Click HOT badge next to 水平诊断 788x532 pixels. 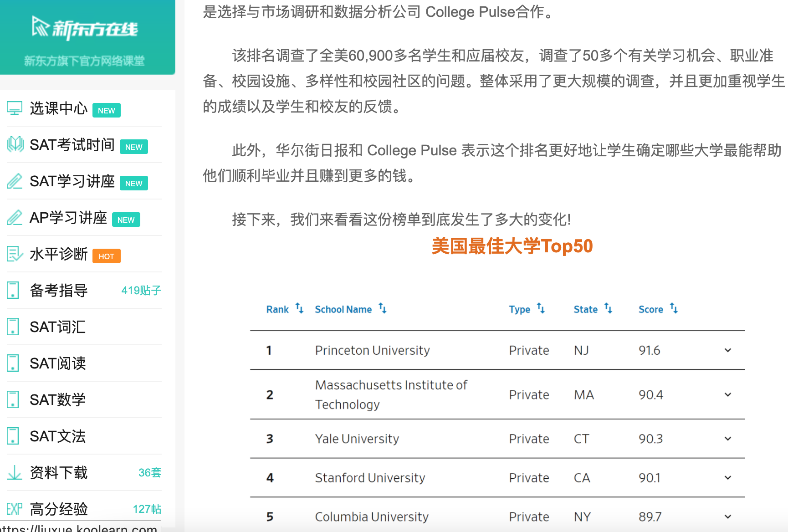(x=107, y=256)
